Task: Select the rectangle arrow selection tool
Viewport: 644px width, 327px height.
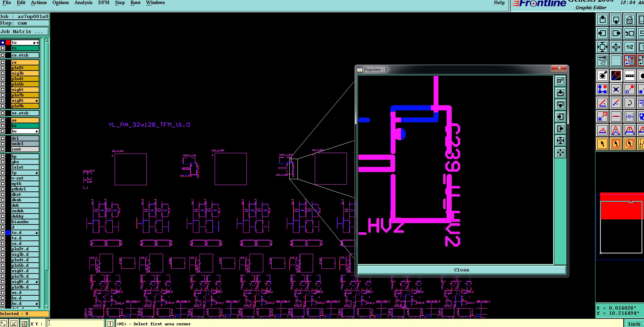Action: tap(616, 144)
